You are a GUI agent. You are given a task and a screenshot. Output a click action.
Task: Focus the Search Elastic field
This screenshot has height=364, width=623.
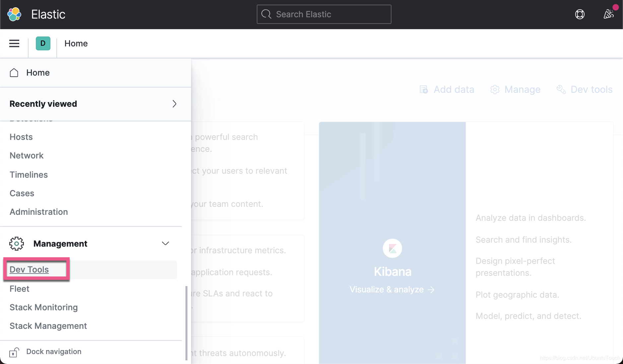[x=324, y=14]
